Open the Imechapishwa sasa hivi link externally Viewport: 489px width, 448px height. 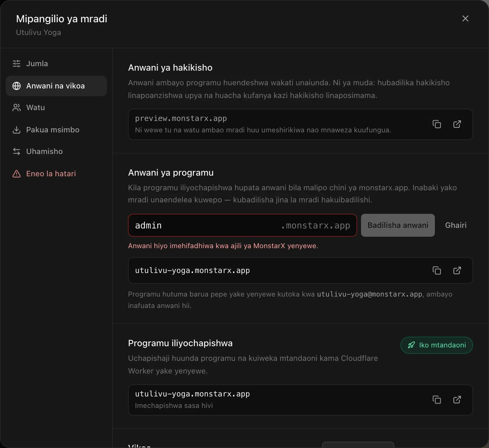tap(457, 400)
